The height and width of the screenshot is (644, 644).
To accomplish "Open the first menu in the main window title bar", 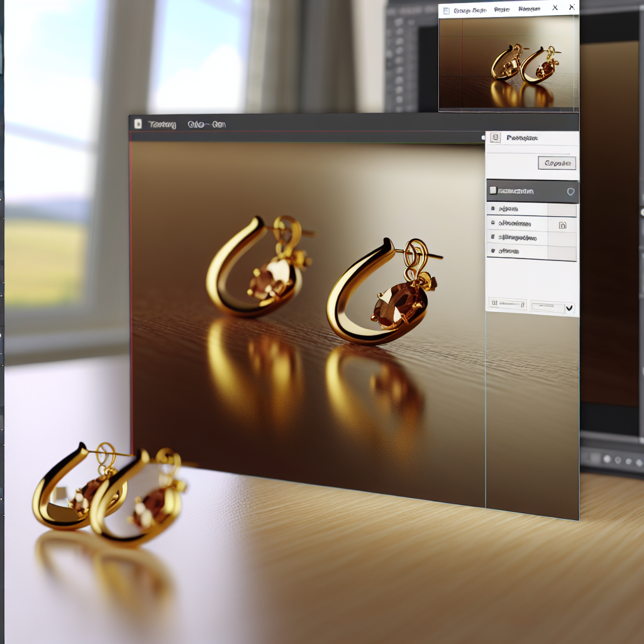I will [x=162, y=125].
